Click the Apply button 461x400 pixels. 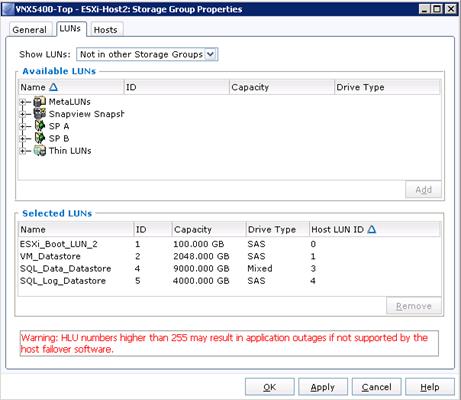(323, 387)
